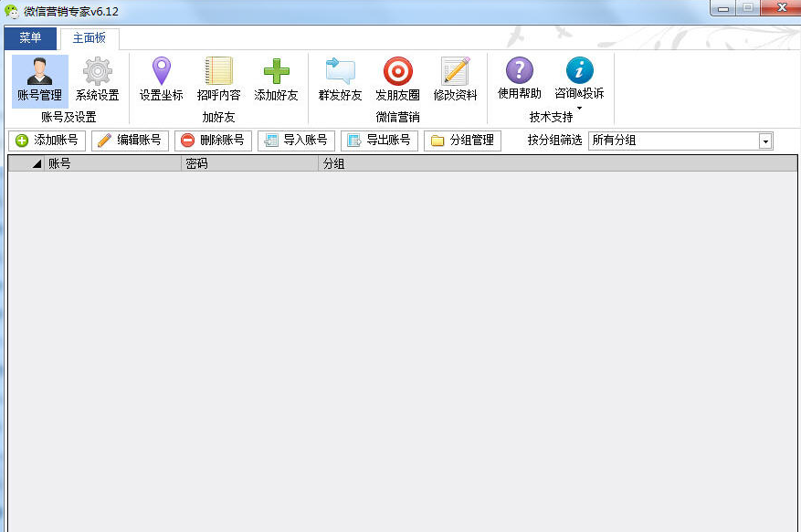Minimize the 微信营销专家 window

point(723,9)
